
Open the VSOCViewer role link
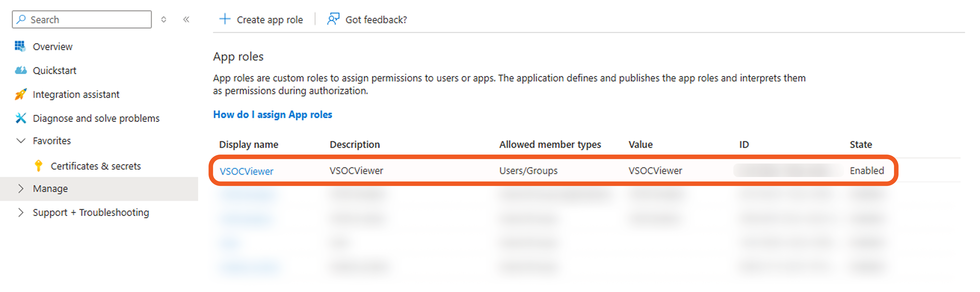coord(246,171)
